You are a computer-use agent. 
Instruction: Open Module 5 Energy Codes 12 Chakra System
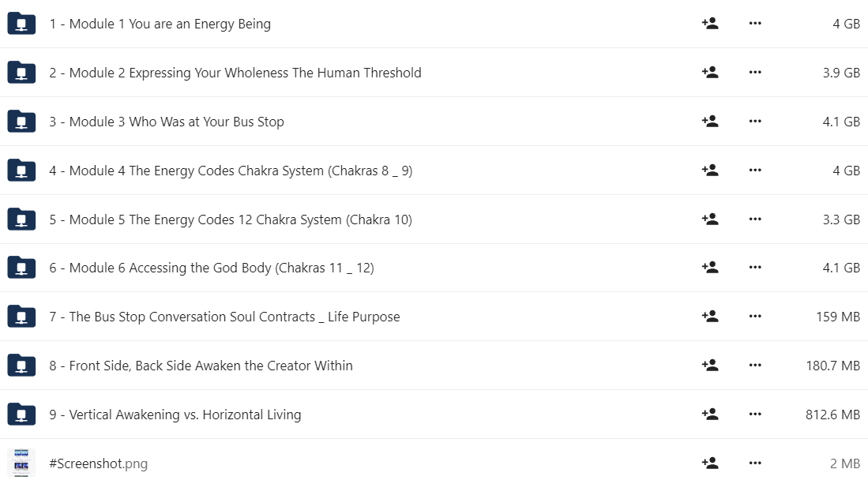[x=231, y=219]
